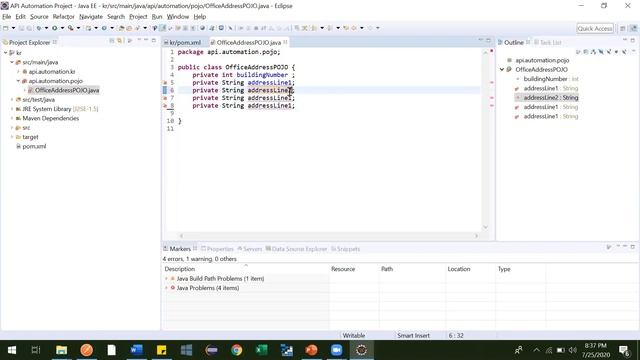Collapse the src/main/java folder

12,62
